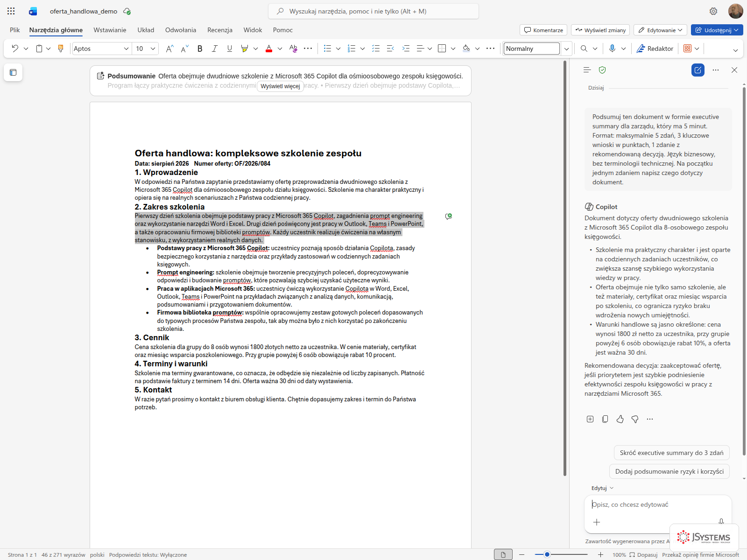This screenshot has width=747, height=560.
Task: Click the Udostępnij share button
Action: [717, 30]
